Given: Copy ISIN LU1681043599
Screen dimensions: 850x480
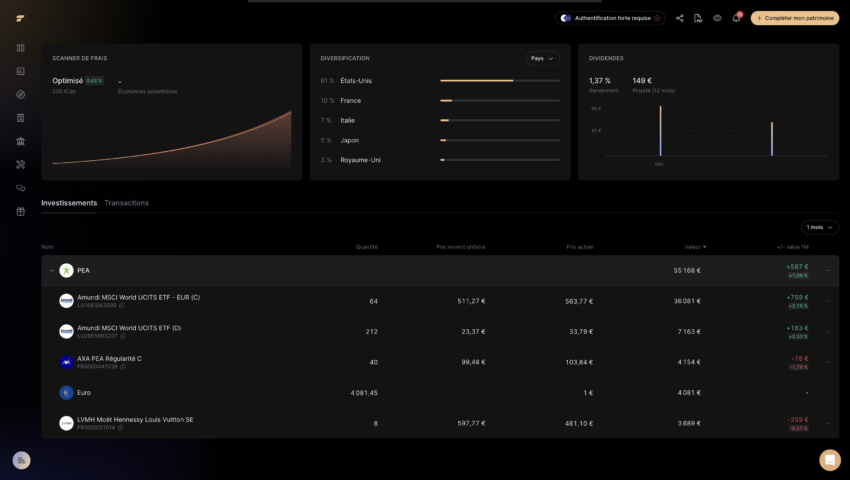Looking at the screenshot, I should click(121, 305).
